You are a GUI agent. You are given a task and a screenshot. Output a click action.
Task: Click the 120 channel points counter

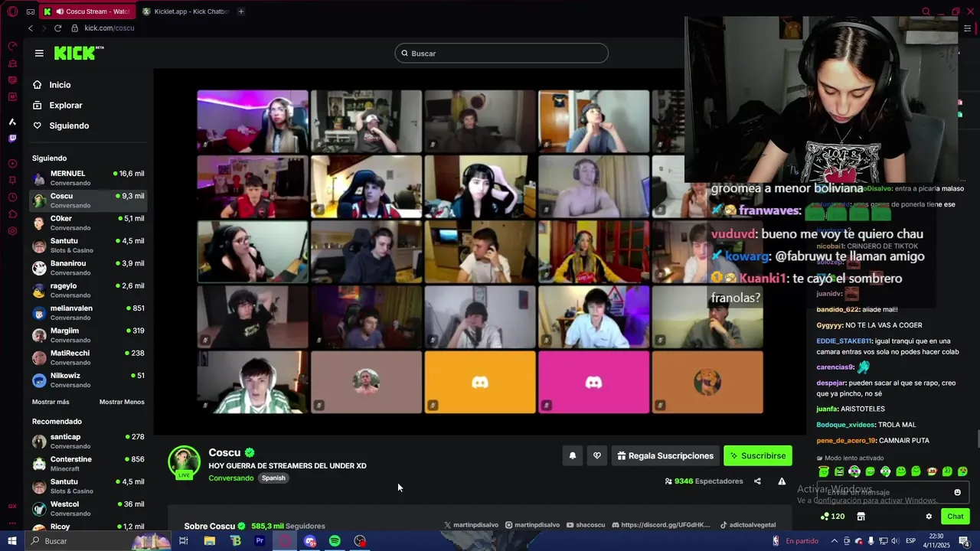[832, 517]
